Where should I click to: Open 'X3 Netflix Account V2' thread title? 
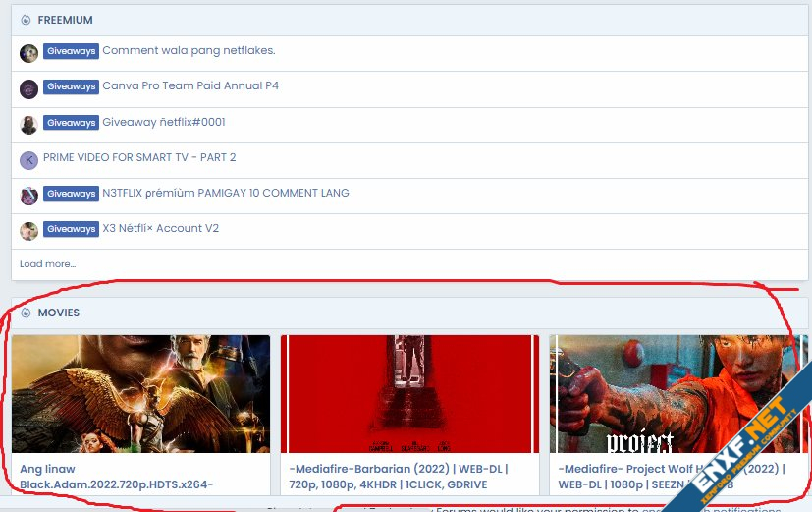(x=160, y=228)
